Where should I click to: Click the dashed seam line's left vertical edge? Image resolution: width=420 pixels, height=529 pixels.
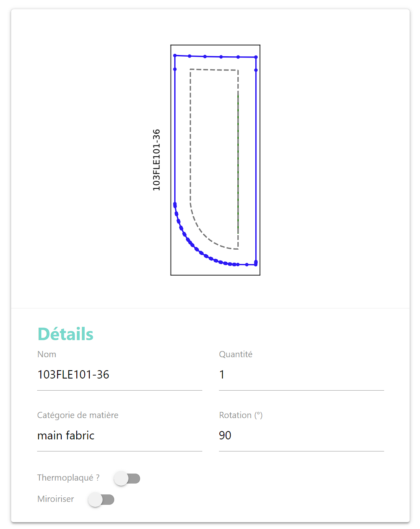190,138
